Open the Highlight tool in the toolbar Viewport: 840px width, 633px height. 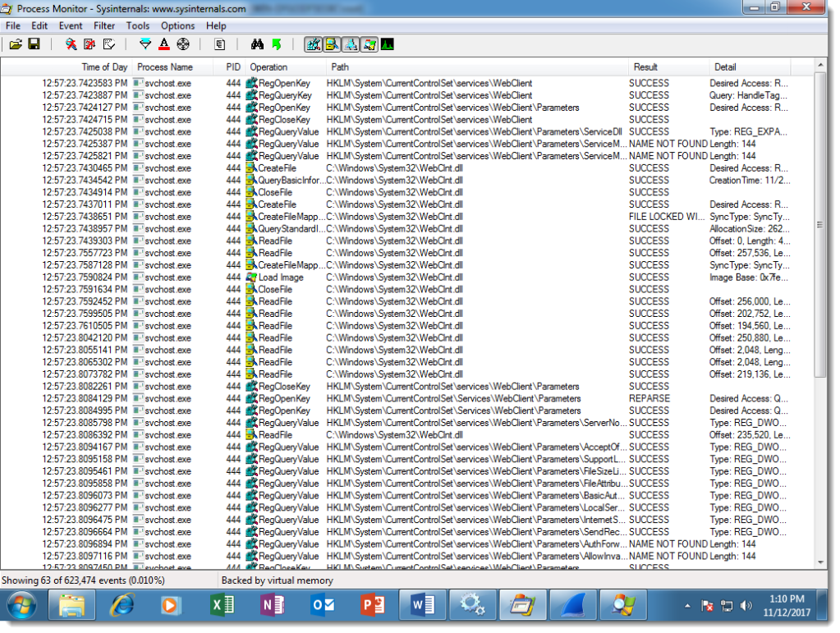point(164,44)
